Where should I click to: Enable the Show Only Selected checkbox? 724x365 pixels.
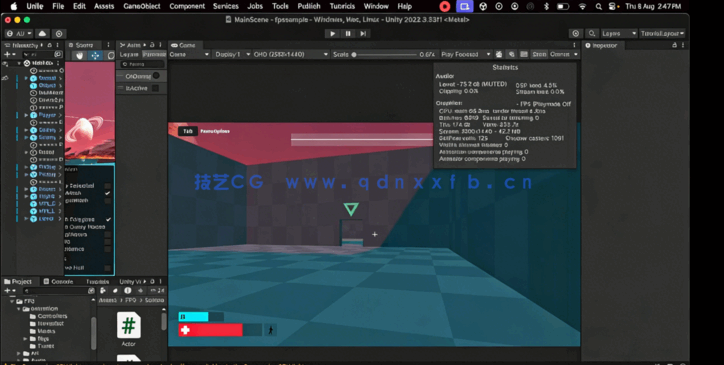pyautogui.click(x=108, y=186)
